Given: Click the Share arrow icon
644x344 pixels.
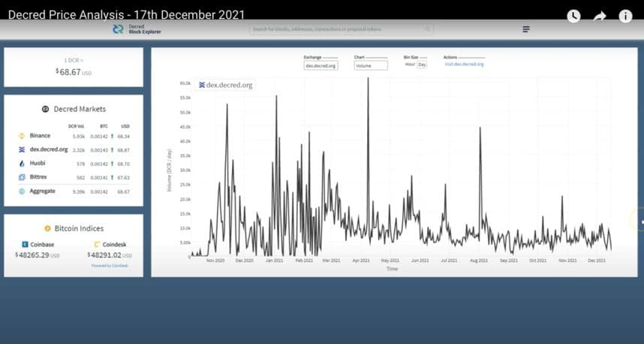Looking at the screenshot, I should pos(600,16).
